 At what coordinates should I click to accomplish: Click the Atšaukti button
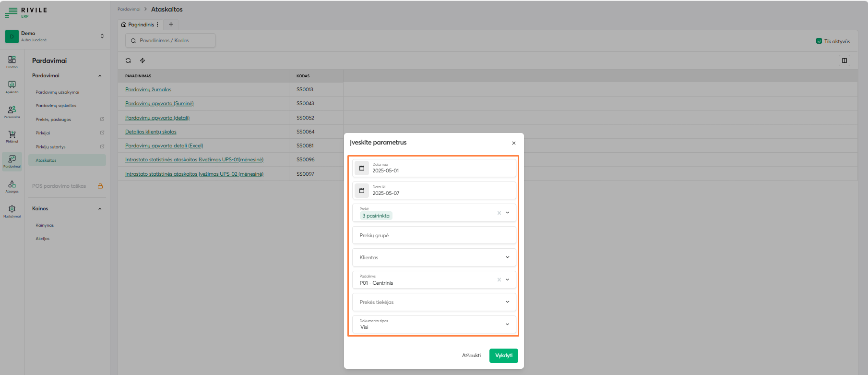coord(471,356)
